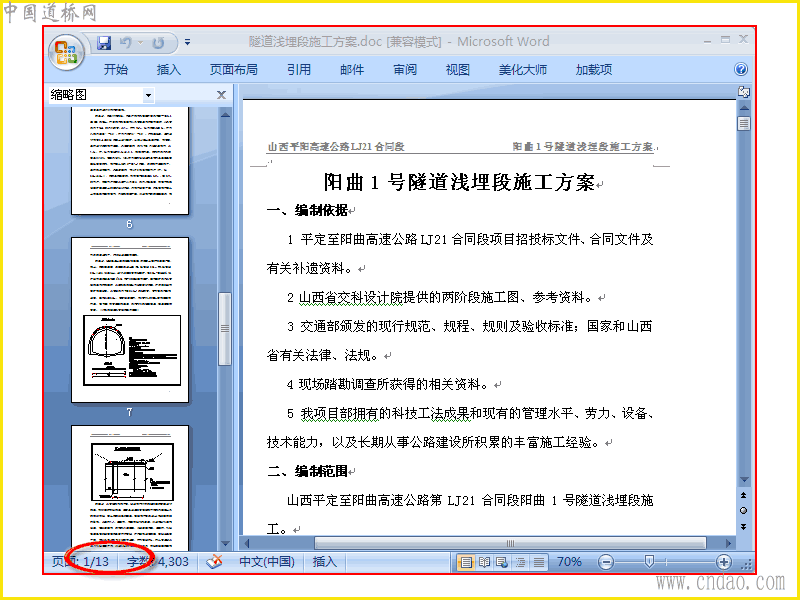Click the zoom slider handle
800x600 pixels.
click(x=649, y=562)
